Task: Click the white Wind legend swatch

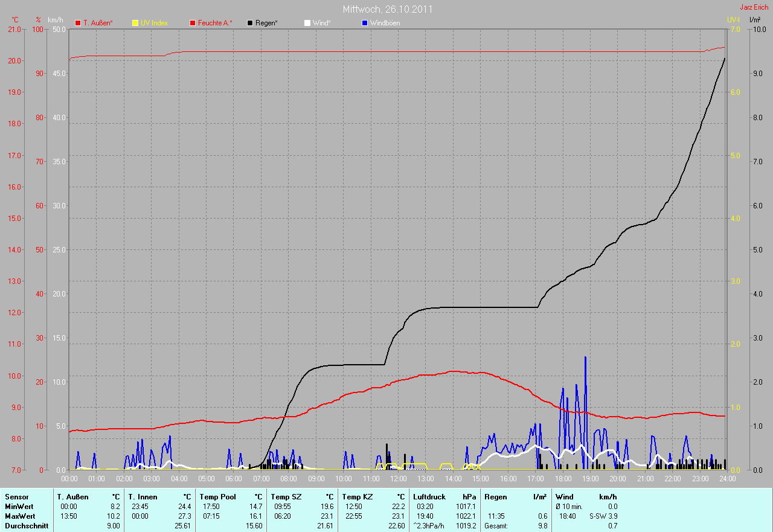Action: coord(307,23)
